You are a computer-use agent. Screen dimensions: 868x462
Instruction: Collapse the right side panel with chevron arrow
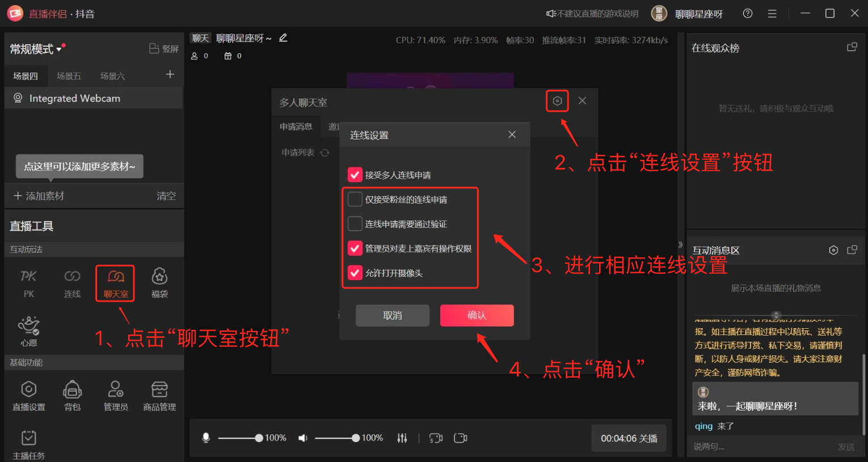point(680,245)
